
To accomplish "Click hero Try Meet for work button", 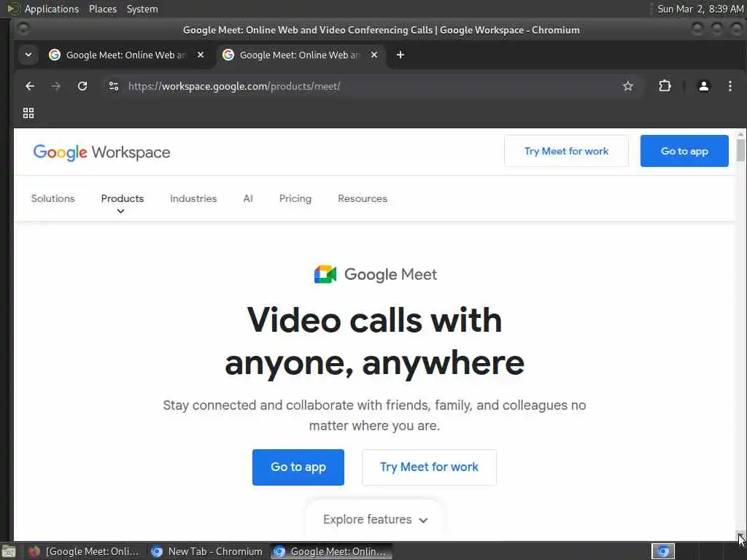I will point(429,467).
